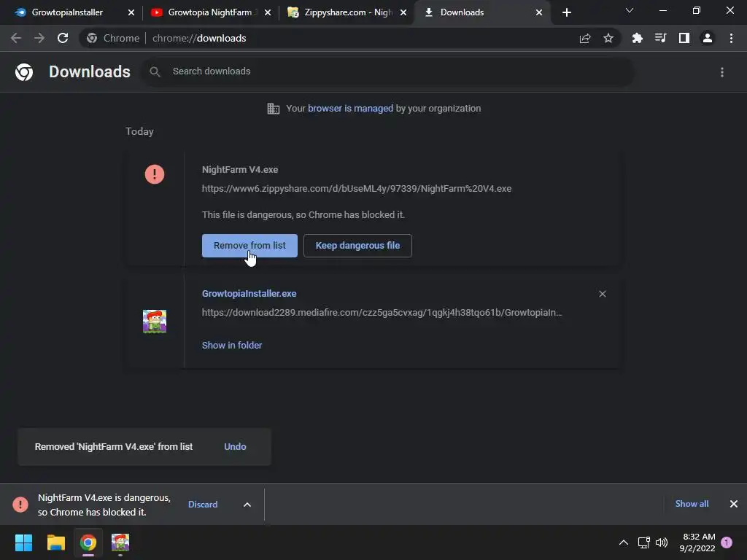The image size is (747, 560).
Task: Reload the downloads page
Action: (63, 38)
